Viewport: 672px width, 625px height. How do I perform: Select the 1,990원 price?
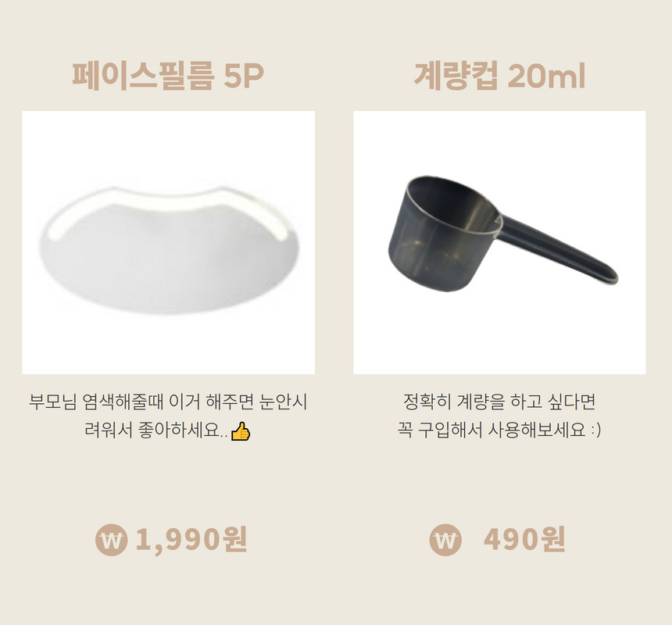[x=191, y=539]
